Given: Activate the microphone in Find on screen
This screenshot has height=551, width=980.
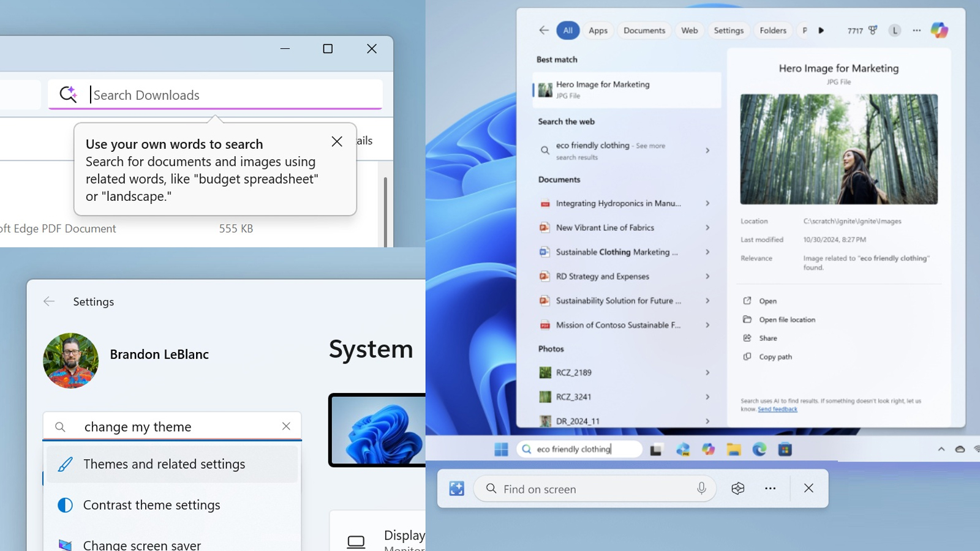Looking at the screenshot, I should tap(701, 489).
